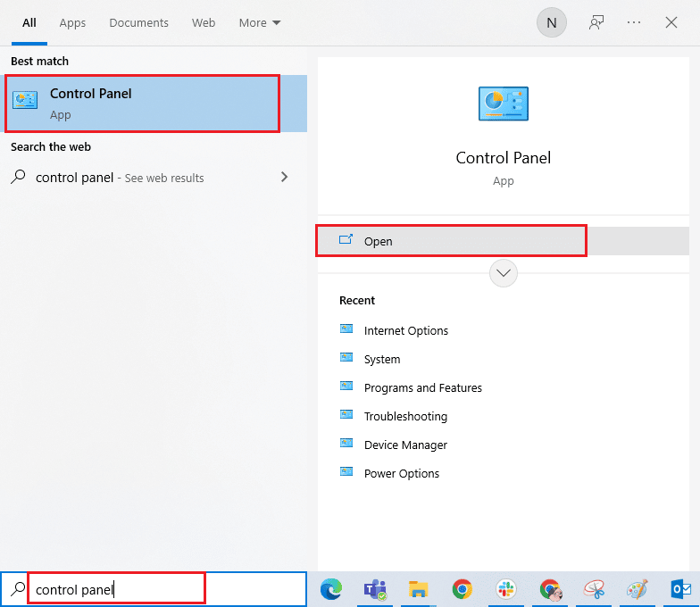700x607 pixels.
Task: Click the icon beside Power Options
Action: tap(346, 471)
